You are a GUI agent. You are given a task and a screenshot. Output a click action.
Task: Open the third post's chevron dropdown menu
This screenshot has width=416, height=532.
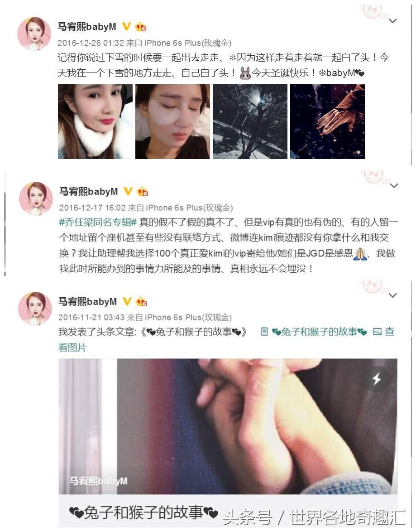tap(392, 295)
